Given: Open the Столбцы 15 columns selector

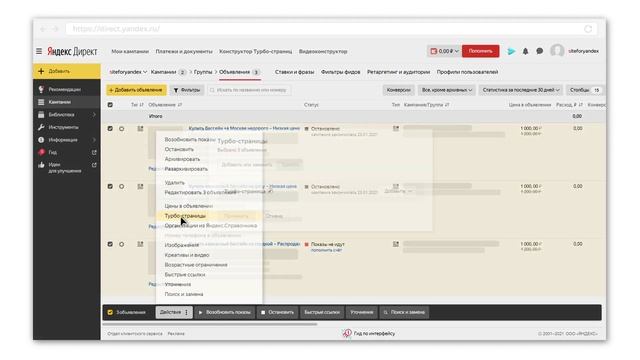Looking at the screenshot, I should (584, 90).
